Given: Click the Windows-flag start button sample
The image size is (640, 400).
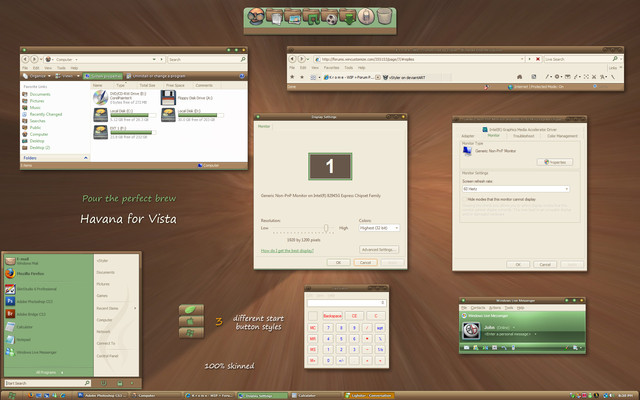Looking at the screenshot, I should [191, 333].
